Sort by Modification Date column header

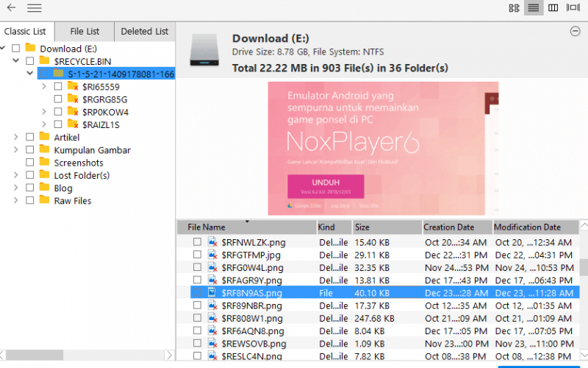[x=536, y=227]
